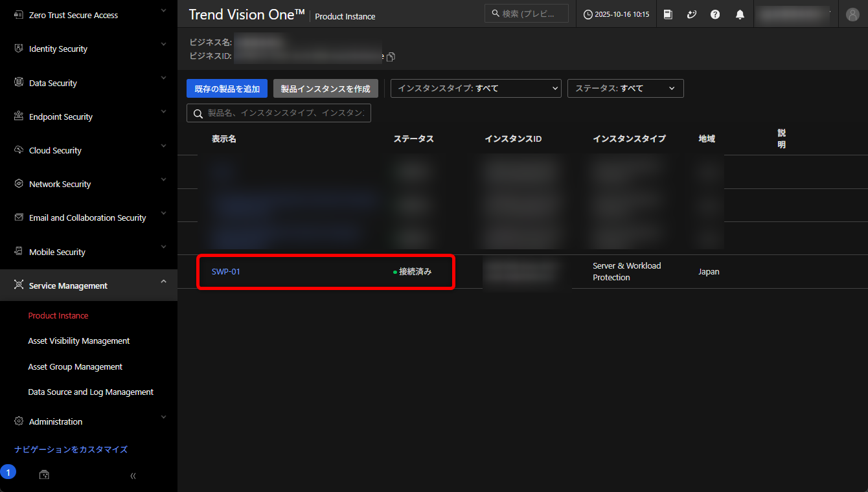
Task: Click the 地域 column header
Action: [707, 139]
